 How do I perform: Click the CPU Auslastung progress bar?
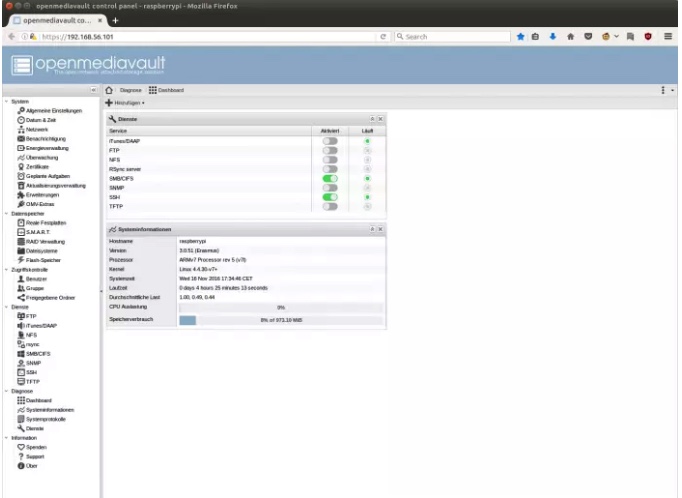pyautogui.click(x=281, y=307)
